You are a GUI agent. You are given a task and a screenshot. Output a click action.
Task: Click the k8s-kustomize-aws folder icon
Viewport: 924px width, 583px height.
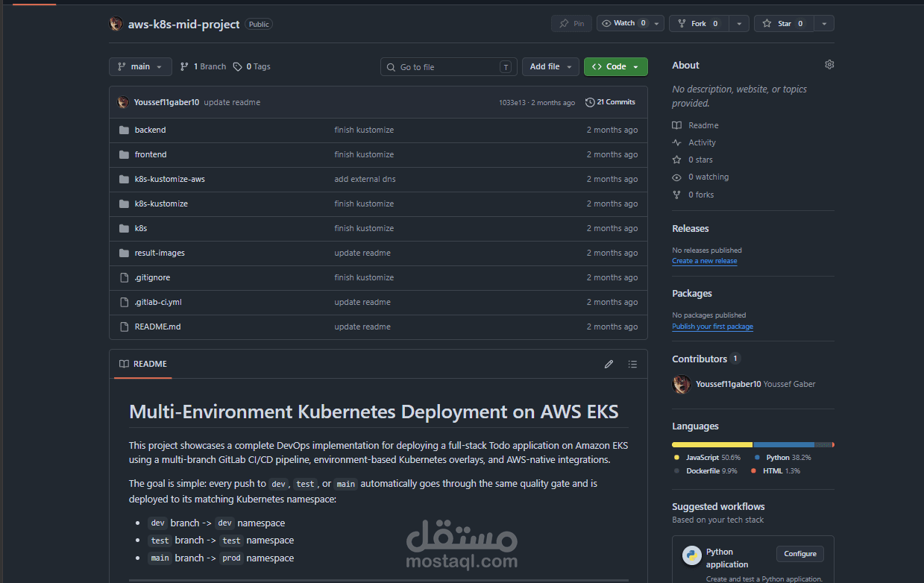click(124, 179)
